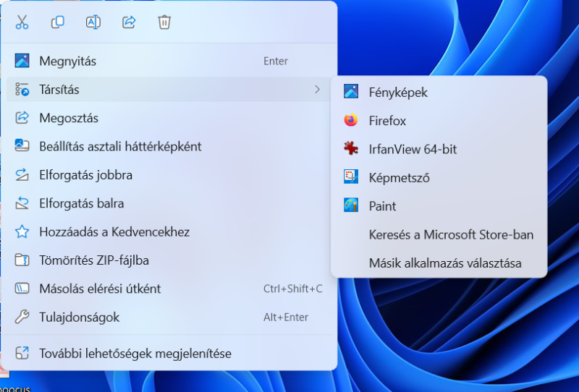Click the share icon beside Megosztás
The width and height of the screenshot is (579, 392).
(x=22, y=118)
